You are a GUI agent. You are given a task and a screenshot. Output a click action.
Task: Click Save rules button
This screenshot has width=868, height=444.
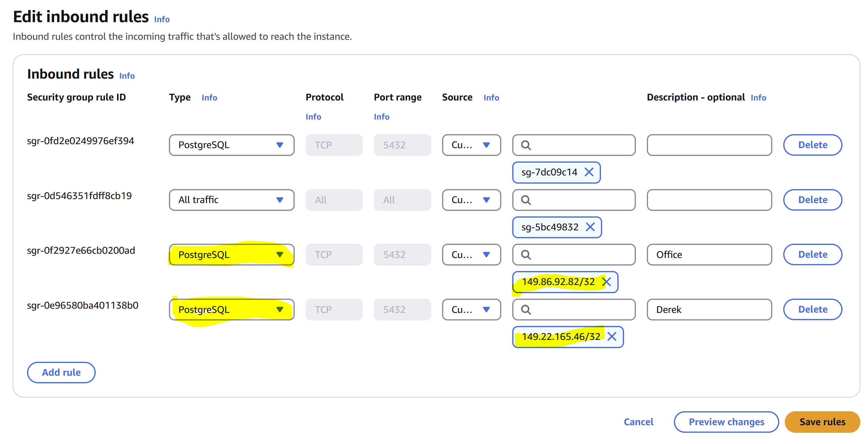click(x=822, y=422)
